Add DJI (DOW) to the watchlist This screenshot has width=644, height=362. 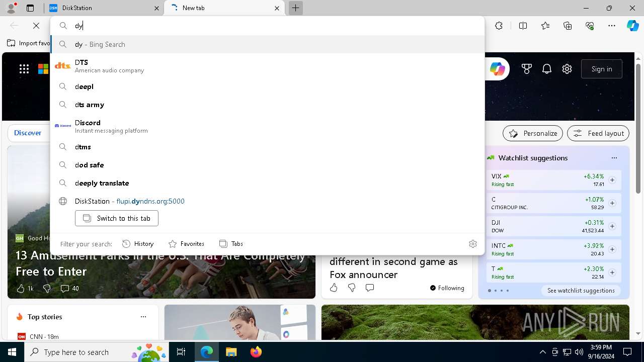(612, 226)
